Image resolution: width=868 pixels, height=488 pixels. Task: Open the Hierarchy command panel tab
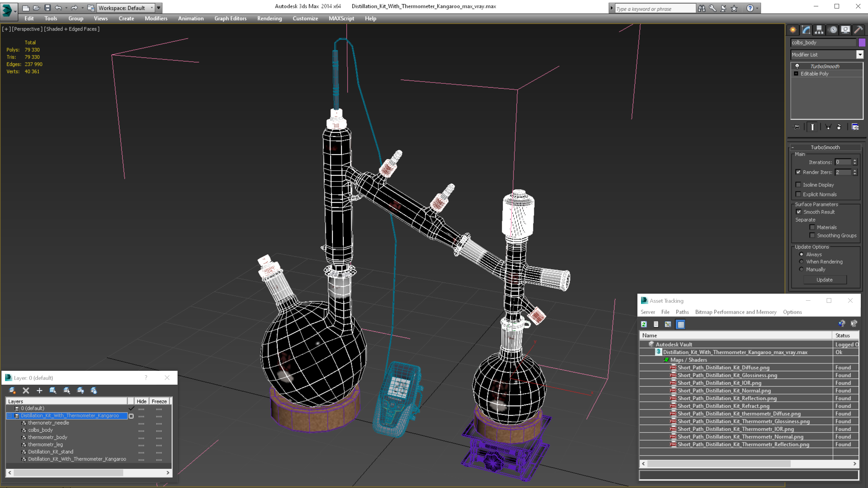tap(819, 30)
